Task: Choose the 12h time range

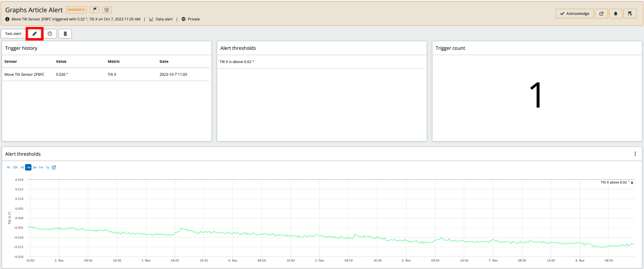Action: 15,168
